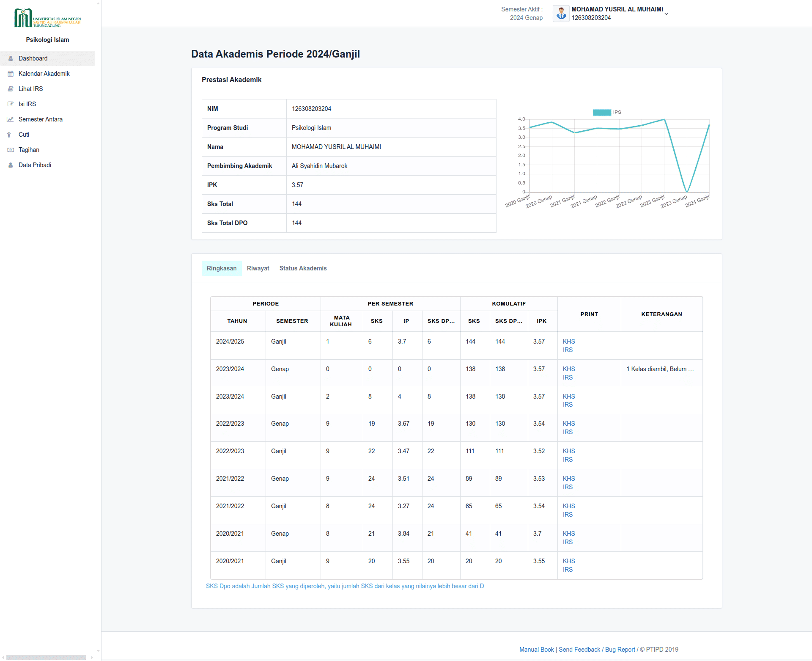Click the IPK column header
The height and width of the screenshot is (661, 812).
(x=542, y=321)
